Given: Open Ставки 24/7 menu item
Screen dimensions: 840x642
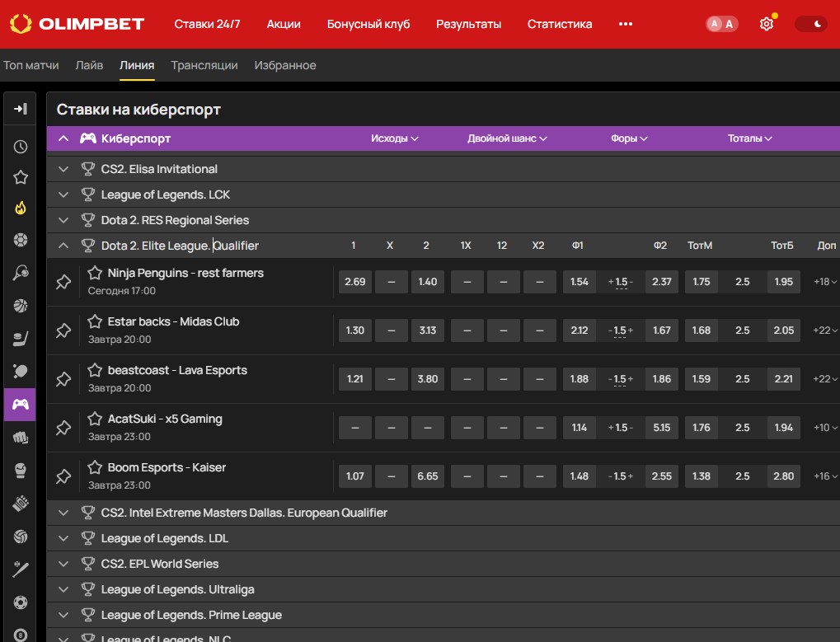Looking at the screenshot, I should pyautogui.click(x=208, y=24).
